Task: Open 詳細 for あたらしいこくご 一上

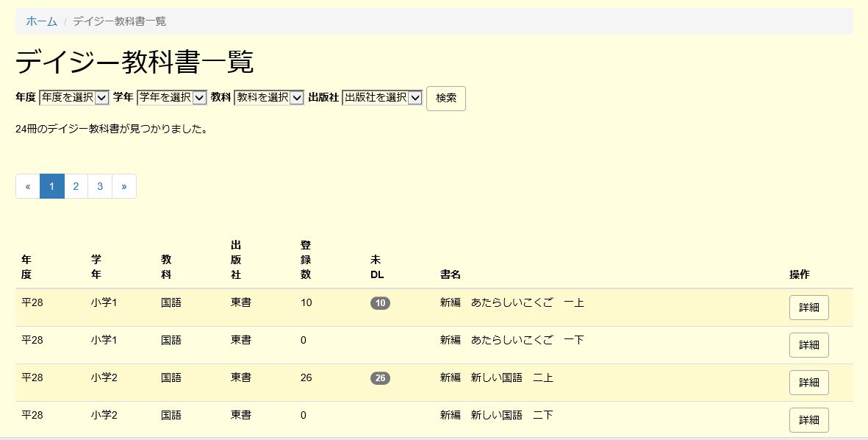Action: (x=808, y=308)
